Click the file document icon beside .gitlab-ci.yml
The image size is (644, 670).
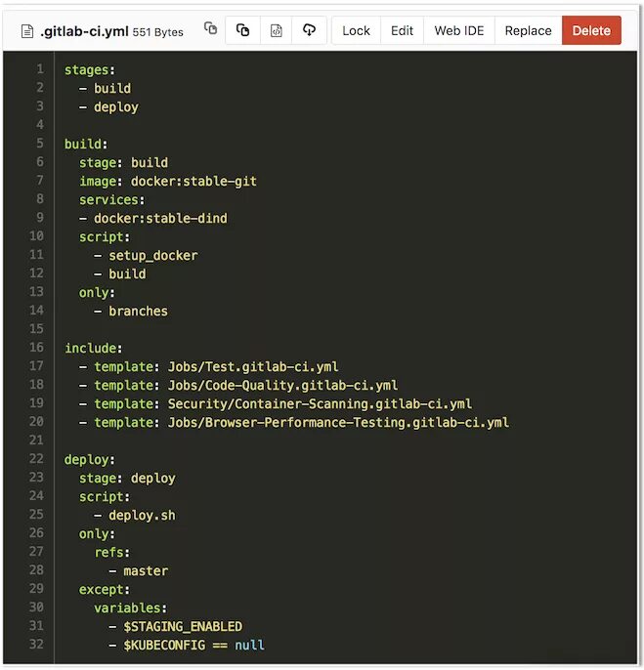coord(27,31)
